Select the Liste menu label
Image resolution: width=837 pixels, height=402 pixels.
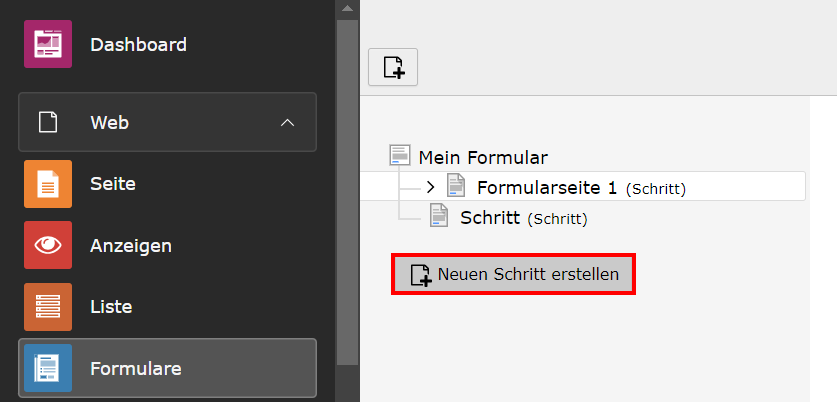click(x=111, y=307)
